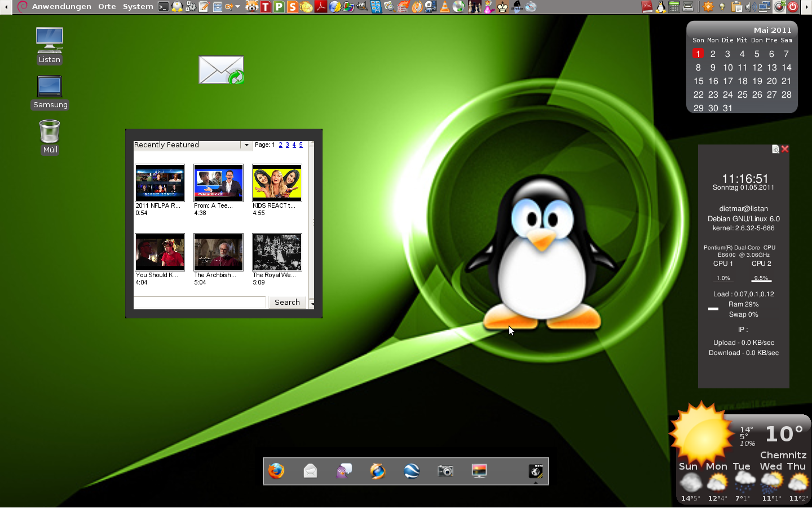812x508 pixels.
Task: Launch the red T office application
Action: point(266,7)
